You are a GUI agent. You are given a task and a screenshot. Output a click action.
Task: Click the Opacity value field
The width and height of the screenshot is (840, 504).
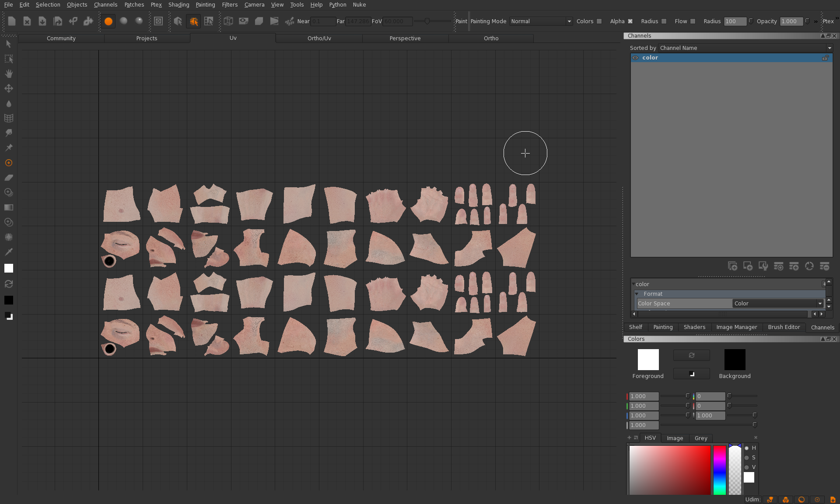coord(791,21)
